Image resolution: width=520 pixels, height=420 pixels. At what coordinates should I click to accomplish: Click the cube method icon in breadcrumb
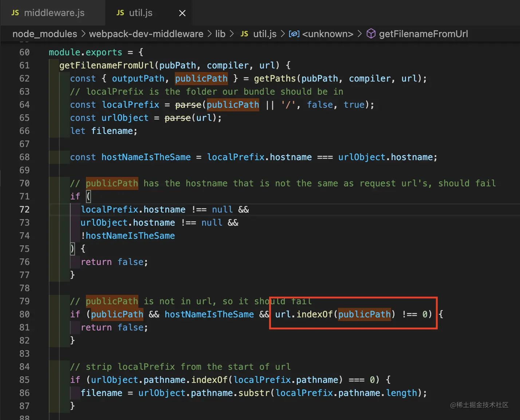[371, 34]
